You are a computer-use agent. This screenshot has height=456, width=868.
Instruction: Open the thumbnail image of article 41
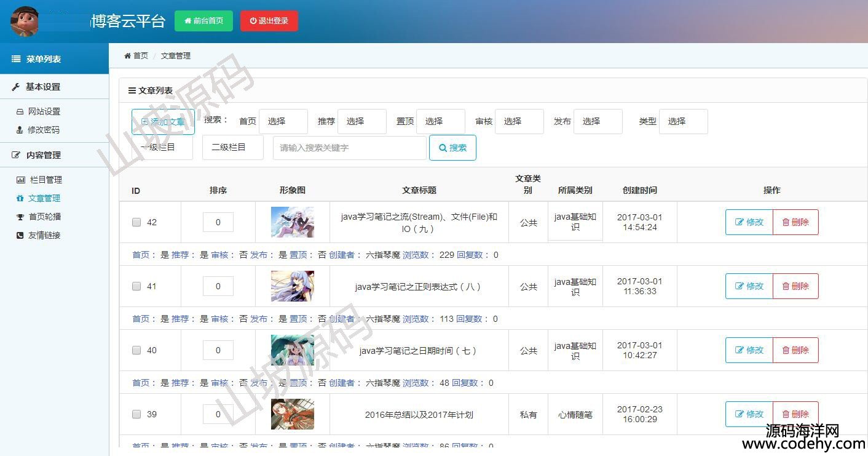pos(293,286)
